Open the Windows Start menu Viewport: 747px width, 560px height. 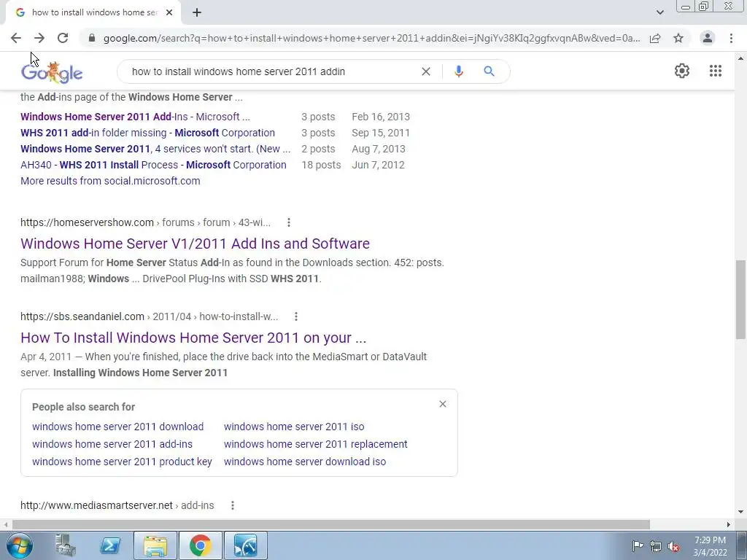(19, 545)
